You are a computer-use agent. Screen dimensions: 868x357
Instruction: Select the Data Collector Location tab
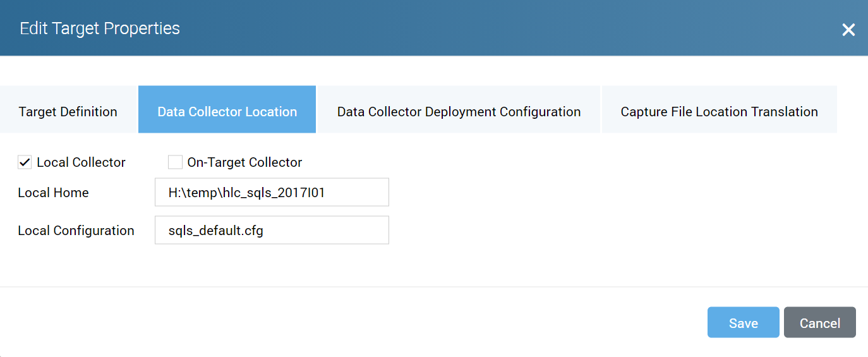[x=227, y=112]
